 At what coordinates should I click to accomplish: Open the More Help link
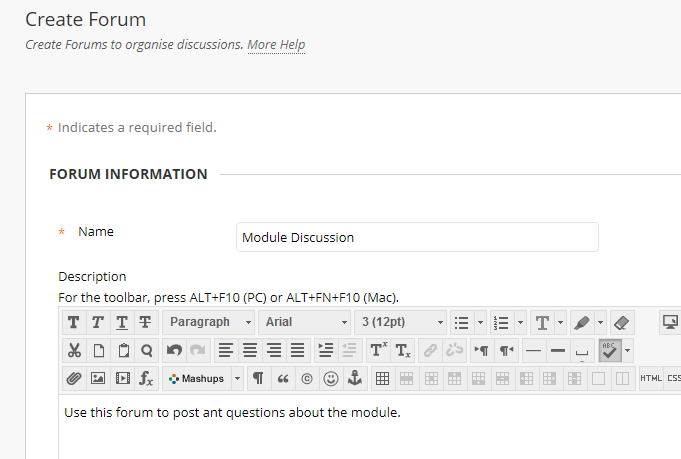[x=276, y=45]
